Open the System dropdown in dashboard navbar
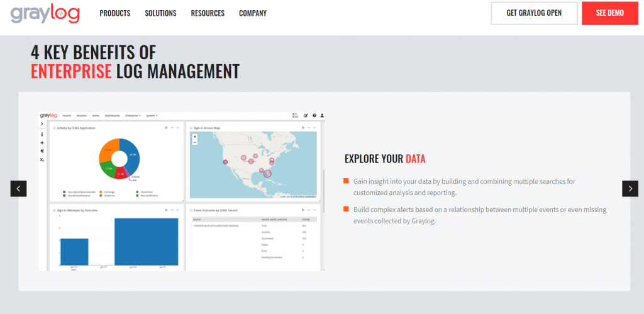The height and width of the screenshot is (314, 644). coord(152,116)
